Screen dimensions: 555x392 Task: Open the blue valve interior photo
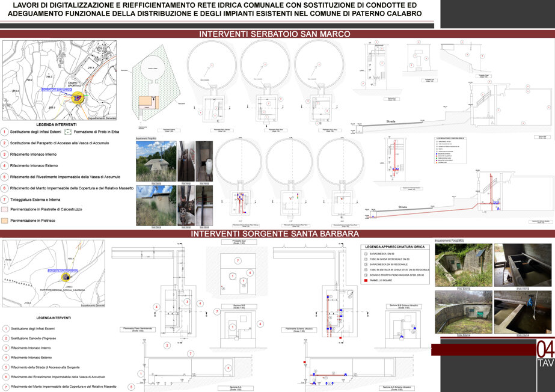(x=523, y=312)
